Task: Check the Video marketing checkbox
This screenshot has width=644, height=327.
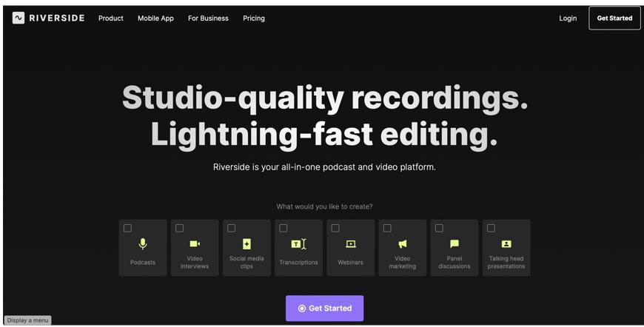Action: [387, 228]
